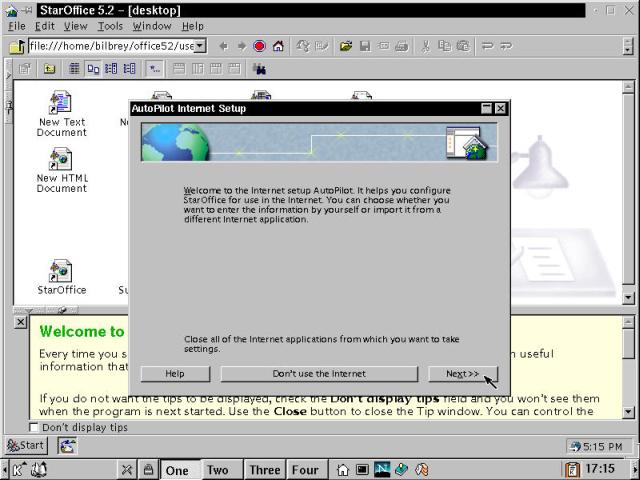Click the Next >> button
The image size is (640, 480).
coord(462,374)
